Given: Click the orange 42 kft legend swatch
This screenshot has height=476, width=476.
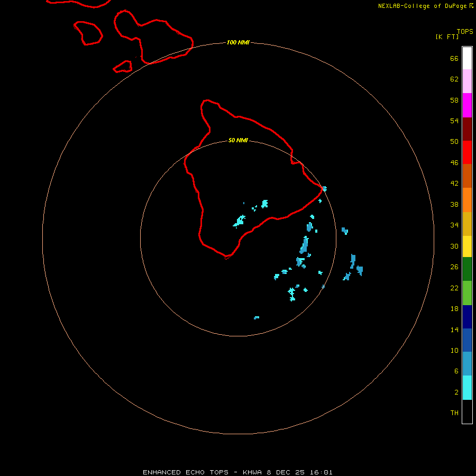Looking at the screenshot, I should pyautogui.click(x=467, y=200).
